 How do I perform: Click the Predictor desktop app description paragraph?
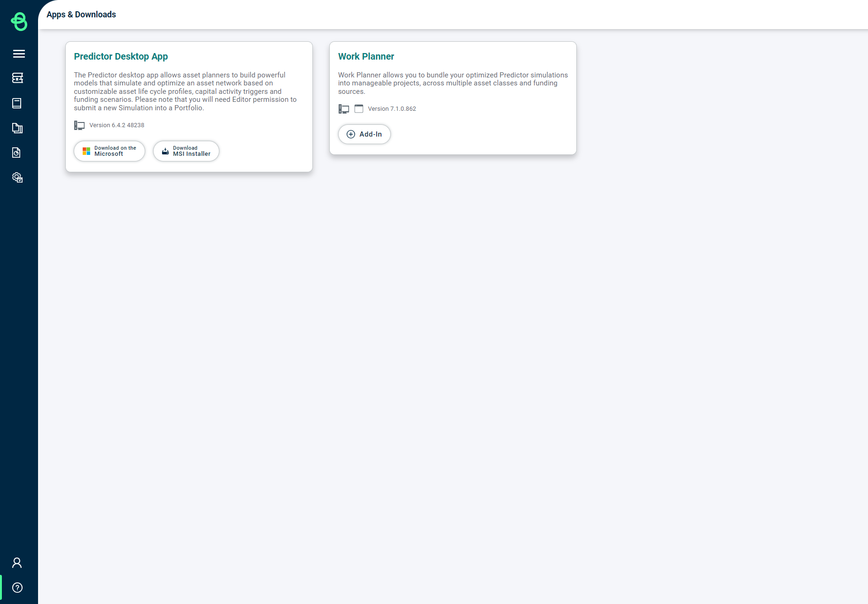(186, 92)
